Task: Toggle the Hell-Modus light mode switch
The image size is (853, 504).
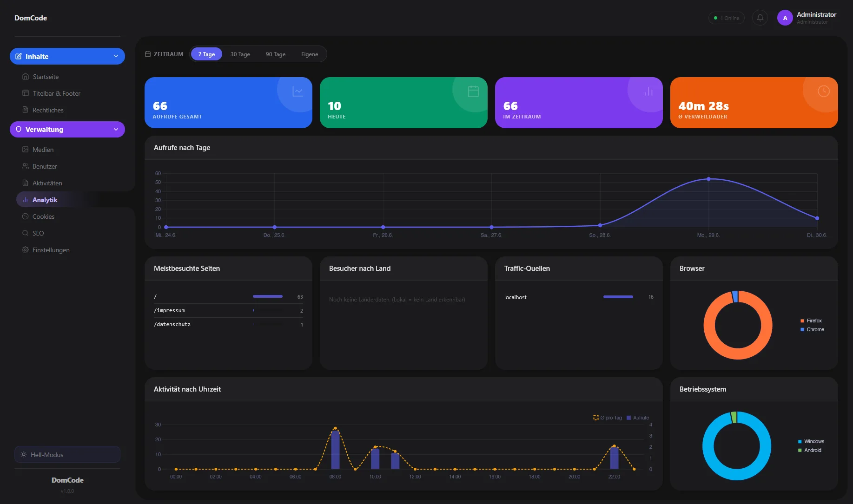Action: click(x=67, y=454)
